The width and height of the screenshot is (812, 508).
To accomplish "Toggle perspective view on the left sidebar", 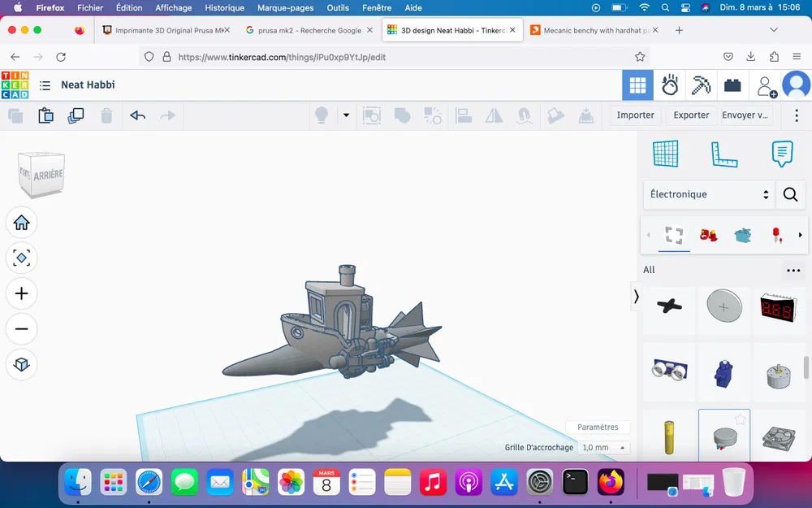I will click(x=22, y=365).
